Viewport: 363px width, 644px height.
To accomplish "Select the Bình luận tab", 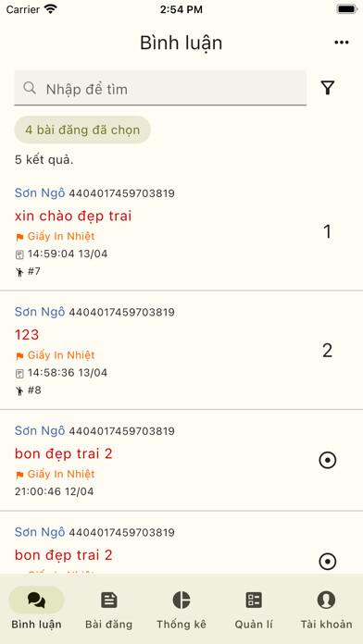I will (x=37, y=608).
